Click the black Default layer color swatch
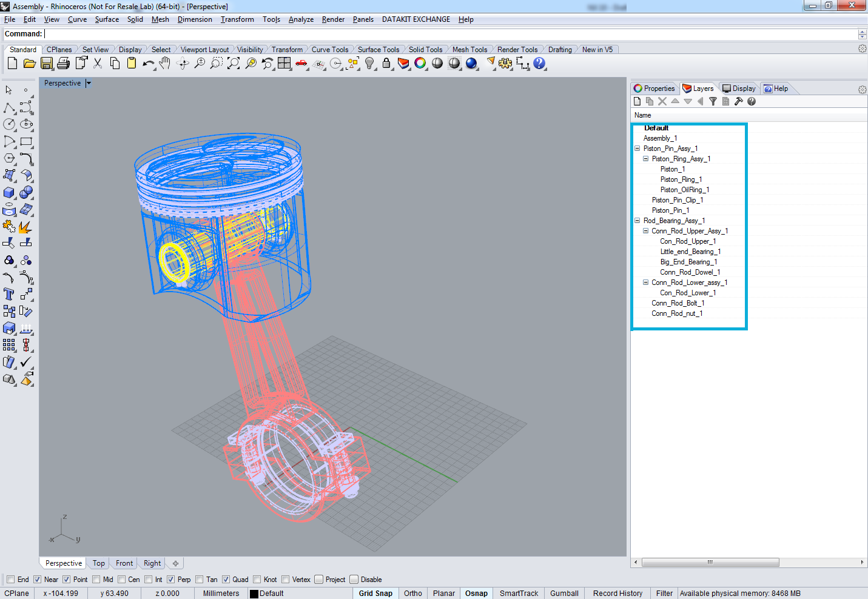Image resolution: width=868 pixels, height=599 pixels. tap(254, 594)
